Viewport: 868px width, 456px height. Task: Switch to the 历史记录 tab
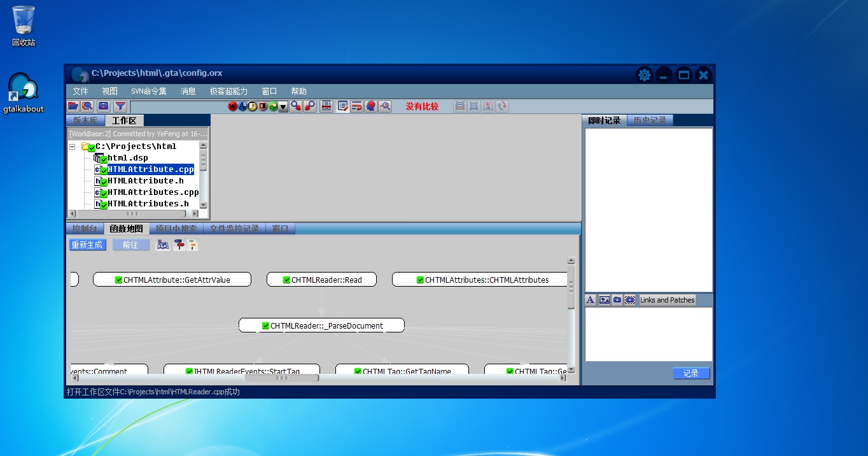tap(650, 120)
